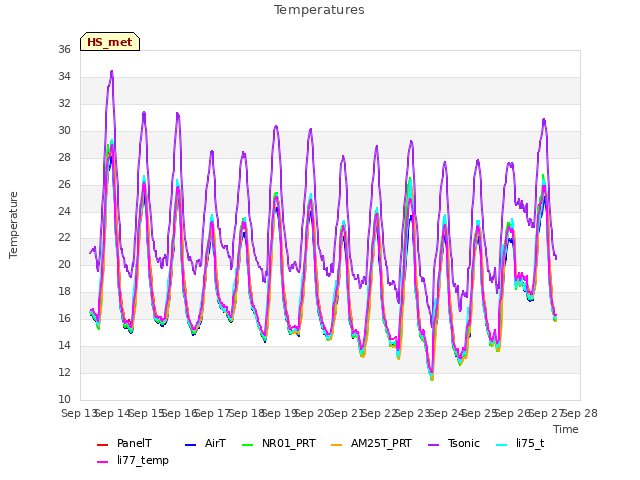640x480 pixels.
Task: Click the Sep 28 x-axis tick label
Action: tap(580, 413)
